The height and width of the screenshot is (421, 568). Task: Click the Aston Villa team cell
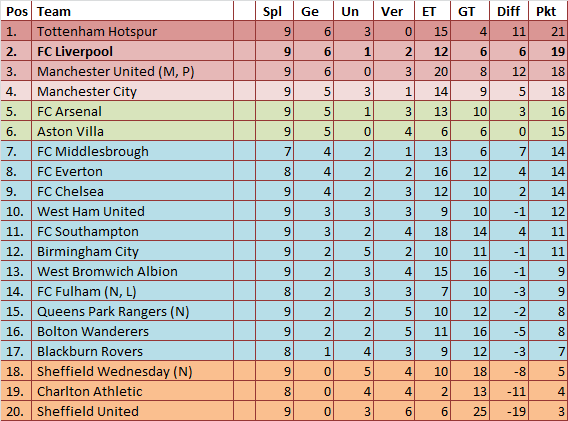pos(132,131)
